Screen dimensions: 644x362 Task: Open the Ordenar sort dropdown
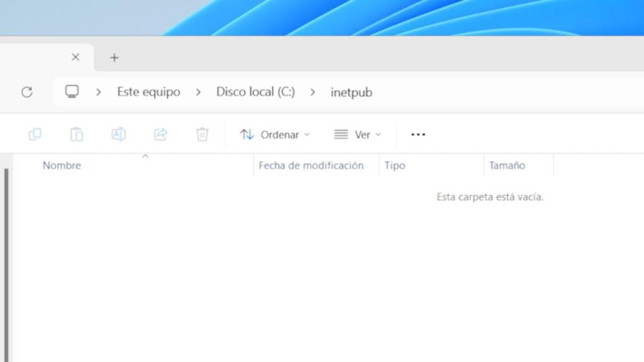point(274,134)
